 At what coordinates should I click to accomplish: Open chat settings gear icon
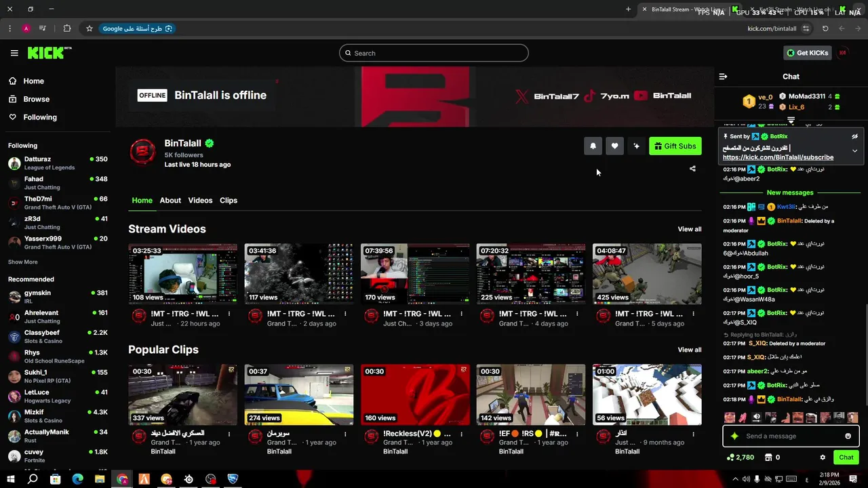tap(823, 457)
